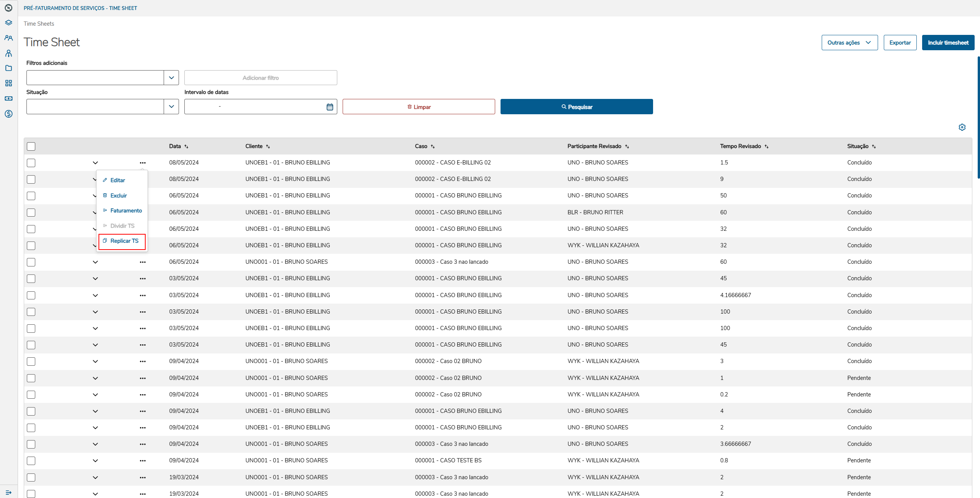Open the Outras ações dropdown
The image size is (980, 498).
point(849,43)
